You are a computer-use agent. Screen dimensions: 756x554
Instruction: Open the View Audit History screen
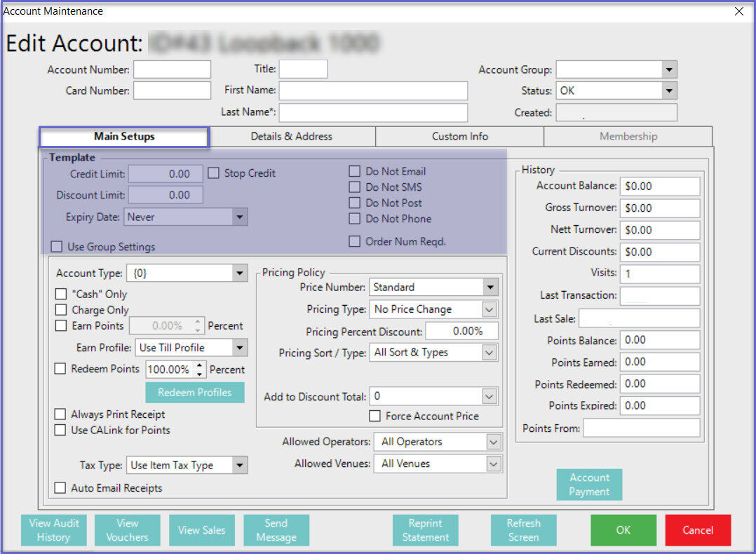coord(54,530)
